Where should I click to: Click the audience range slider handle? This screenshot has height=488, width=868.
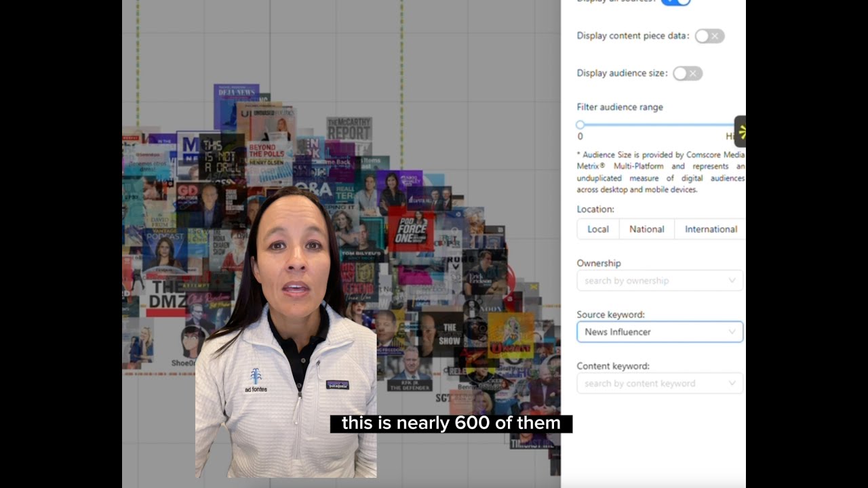click(x=580, y=125)
